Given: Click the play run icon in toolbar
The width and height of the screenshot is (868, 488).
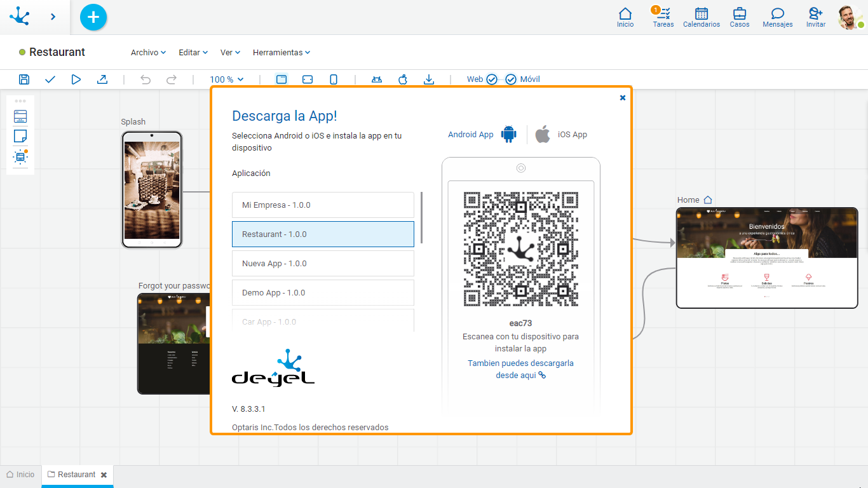Looking at the screenshot, I should pyautogui.click(x=76, y=79).
